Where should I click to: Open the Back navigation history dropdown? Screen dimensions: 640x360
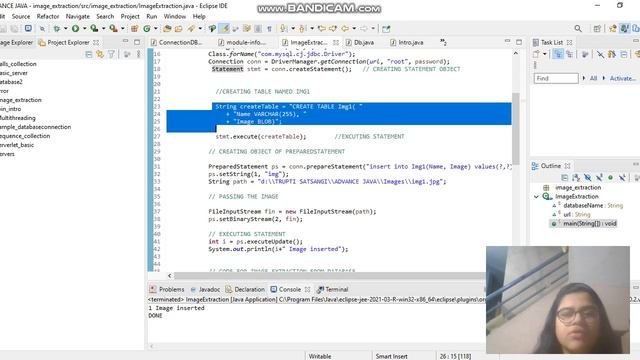click(x=354, y=29)
